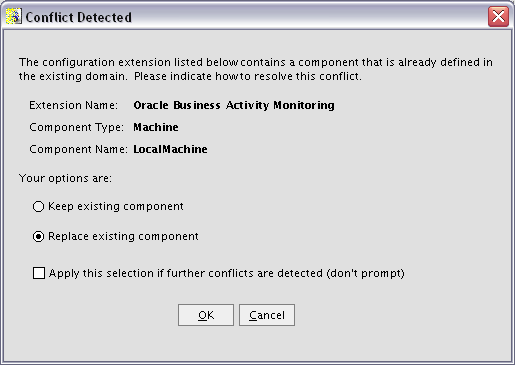Screen dimensions: 515x365
Task: Click the Conflict Detected window title icon
Action: [13, 16]
